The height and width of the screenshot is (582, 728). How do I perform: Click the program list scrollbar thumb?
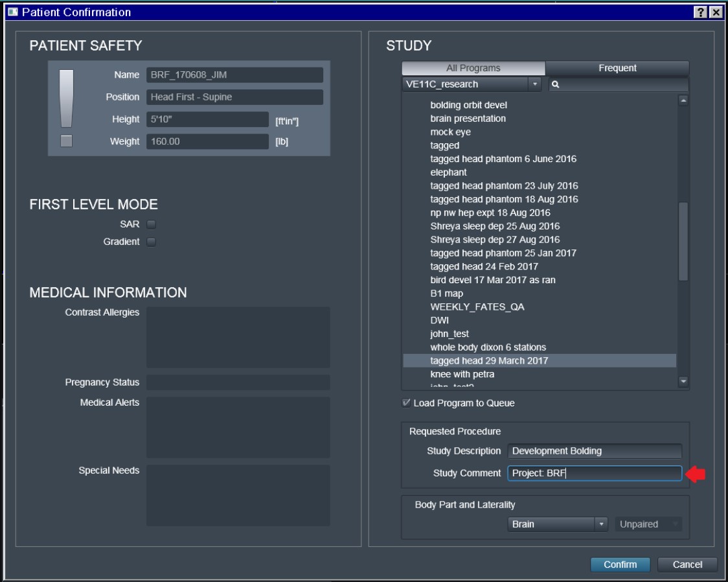point(683,241)
